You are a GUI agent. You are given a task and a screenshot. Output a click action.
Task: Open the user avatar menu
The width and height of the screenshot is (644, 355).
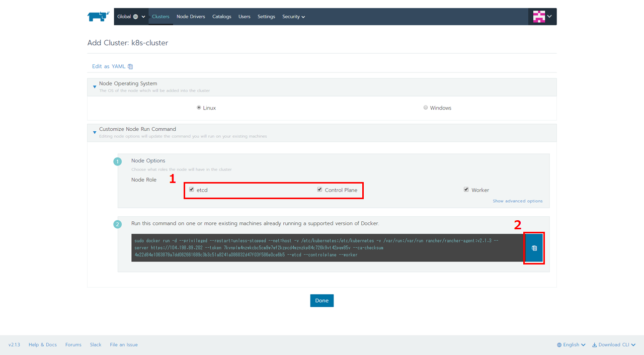coord(543,17)
